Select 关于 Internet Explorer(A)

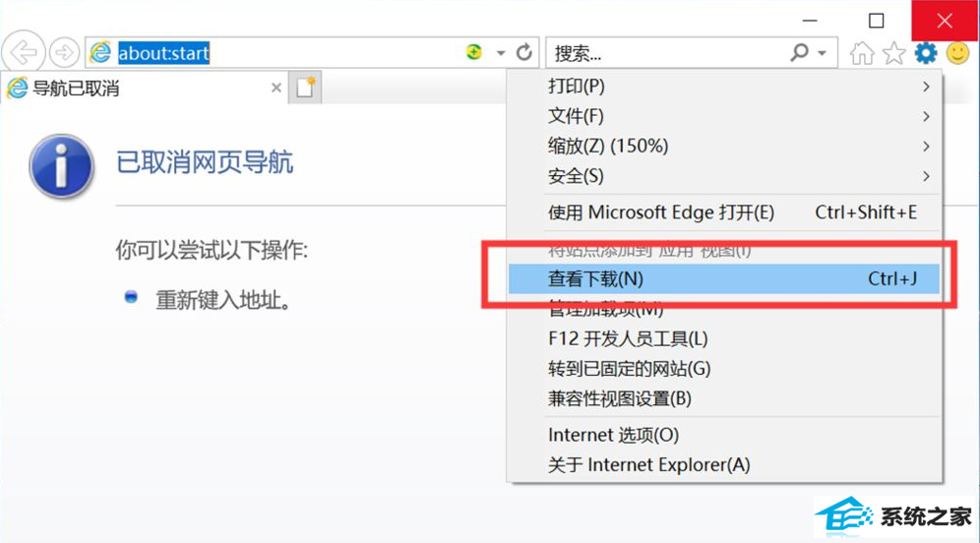pos(724,465)
